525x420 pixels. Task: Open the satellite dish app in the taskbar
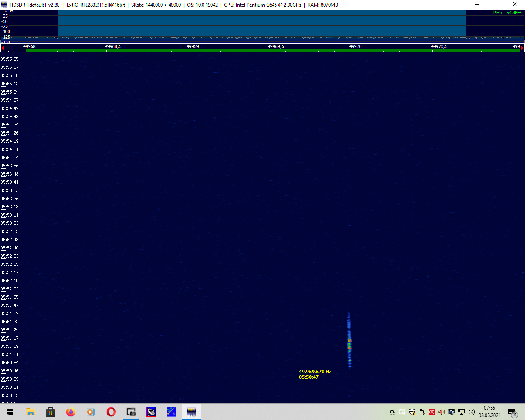pos(151,412)
